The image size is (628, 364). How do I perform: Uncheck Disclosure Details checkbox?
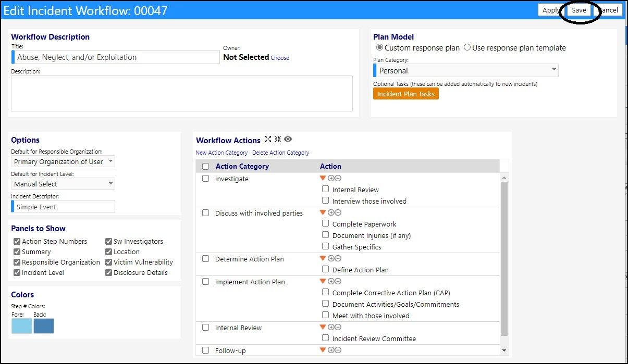[108, 272]
